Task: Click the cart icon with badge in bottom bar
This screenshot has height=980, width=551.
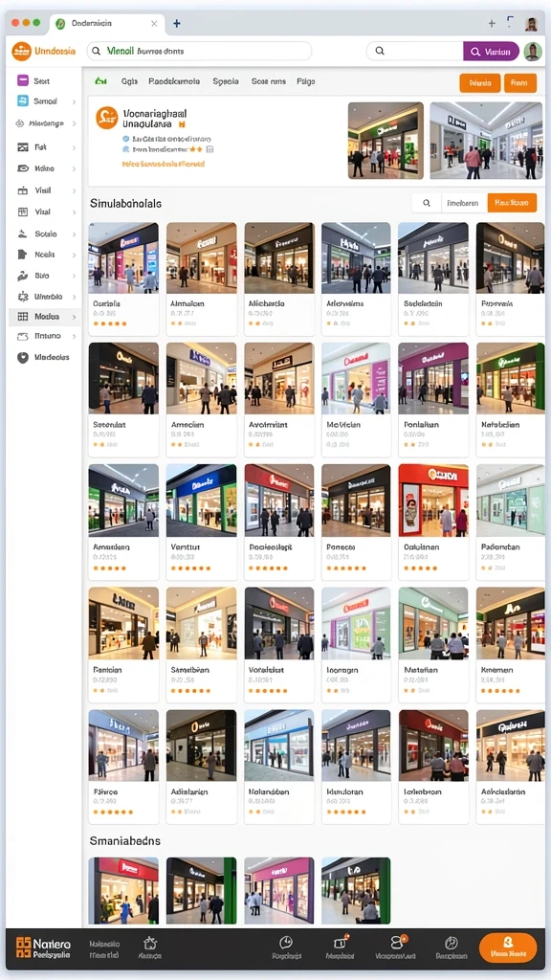Action: tap(341, 943)
